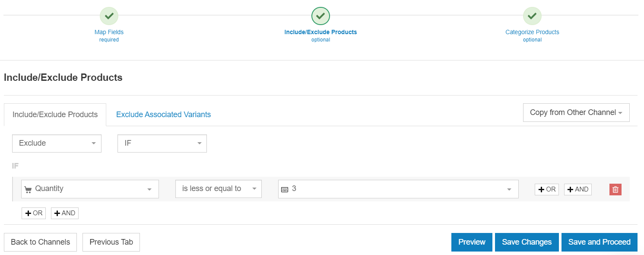Open the Exclude action dropdown
The height and width of the screenshot is (255, 644).
pos(57,143)
